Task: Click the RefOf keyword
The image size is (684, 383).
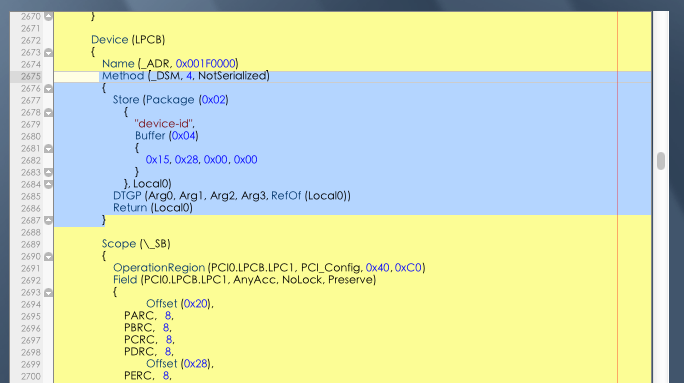Action: [x=286, y=196]
